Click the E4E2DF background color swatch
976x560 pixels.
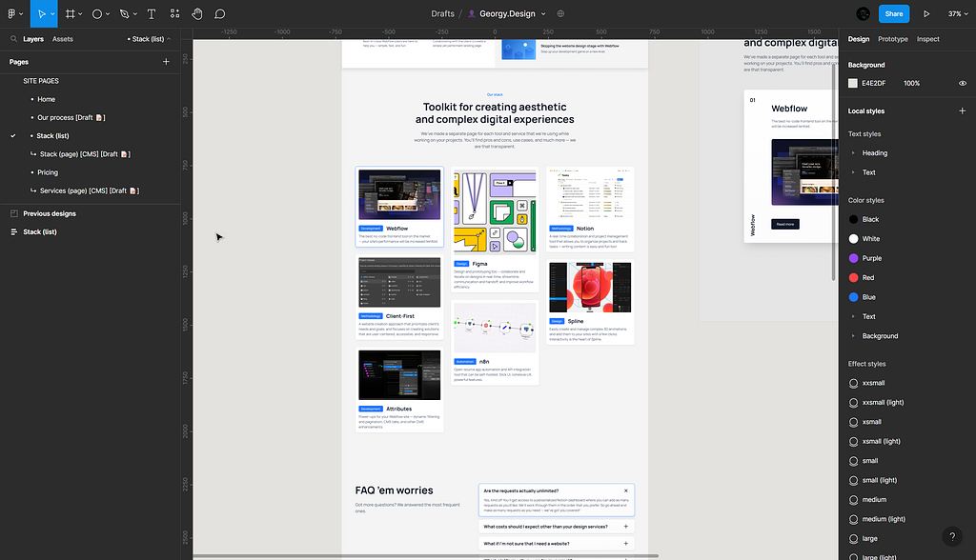(x=853, y=84)
